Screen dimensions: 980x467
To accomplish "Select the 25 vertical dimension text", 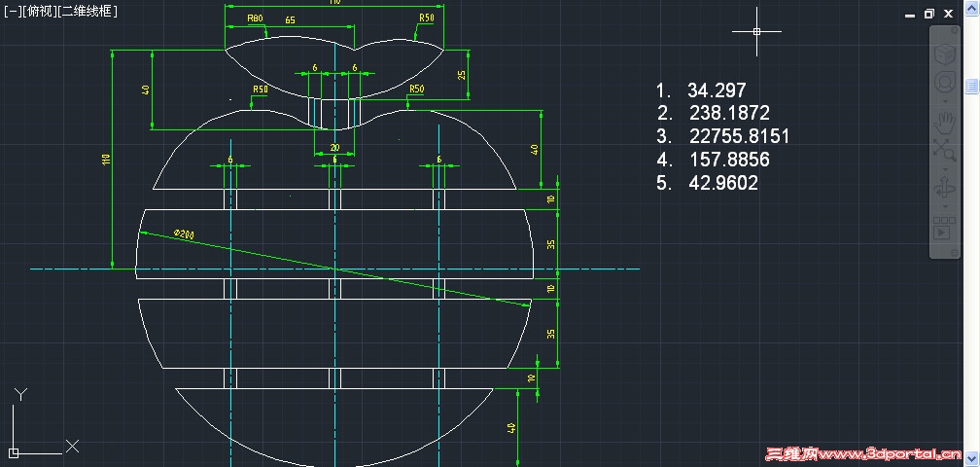I will pyautogui.click(x=462, y=74).
